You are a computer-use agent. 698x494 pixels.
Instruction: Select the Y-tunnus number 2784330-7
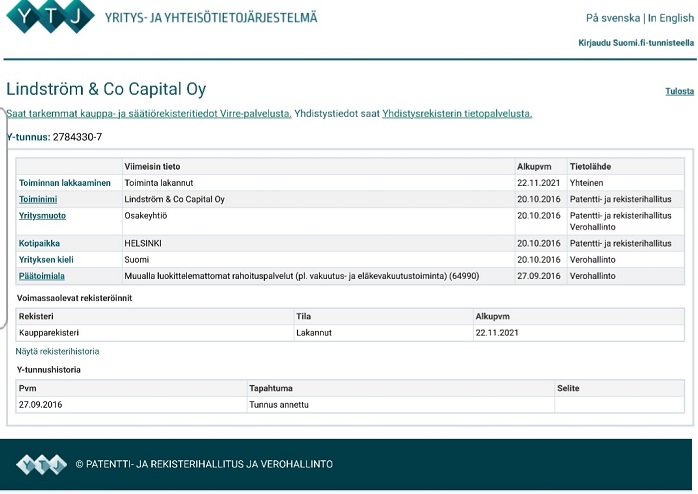[77, 137]
